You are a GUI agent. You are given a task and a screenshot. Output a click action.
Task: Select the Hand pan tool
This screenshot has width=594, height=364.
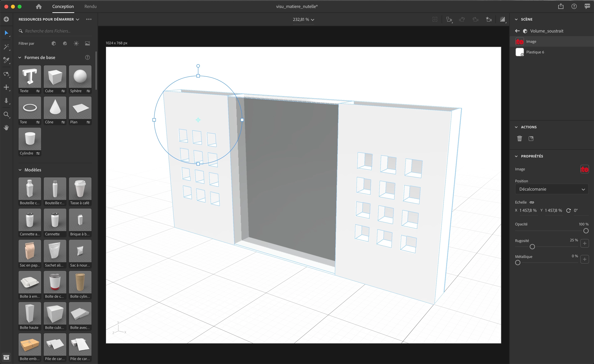6,127
